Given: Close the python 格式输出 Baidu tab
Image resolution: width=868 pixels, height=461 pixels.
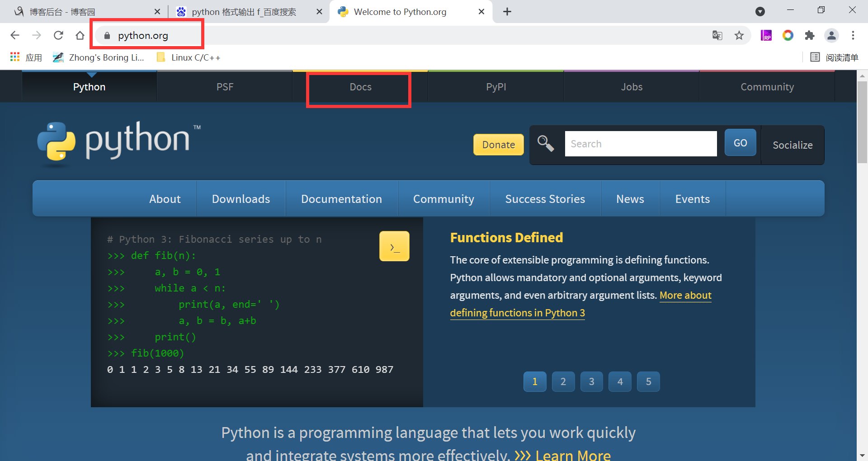Looking at the screenshot, I should (x=319, y=12).
